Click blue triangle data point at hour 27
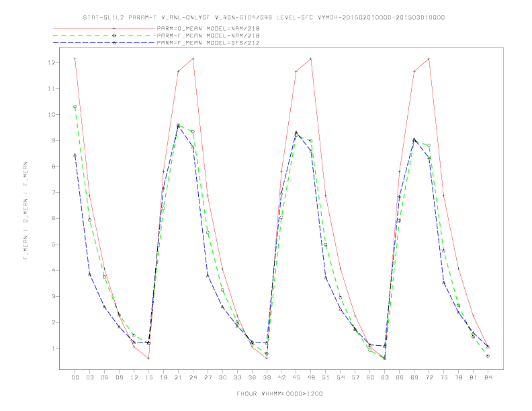Screen dimensions: 532x411 tap(208, 275)
